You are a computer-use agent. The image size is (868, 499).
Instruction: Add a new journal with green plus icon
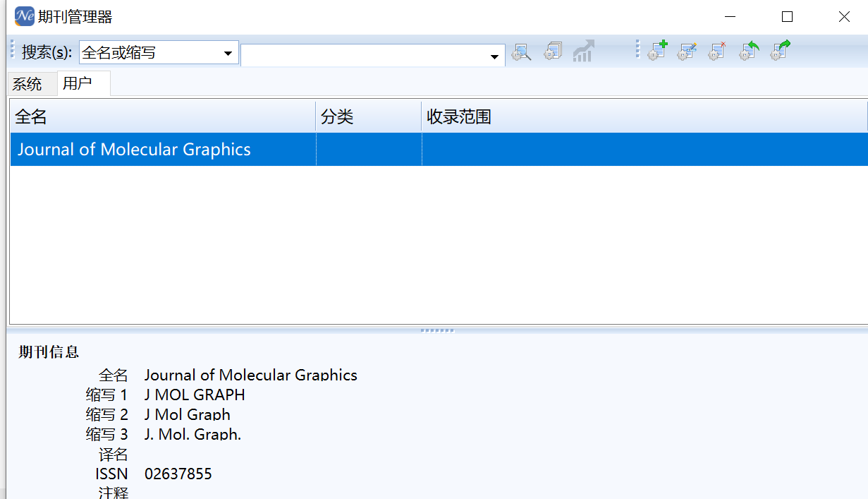click(x=657, y=51)
